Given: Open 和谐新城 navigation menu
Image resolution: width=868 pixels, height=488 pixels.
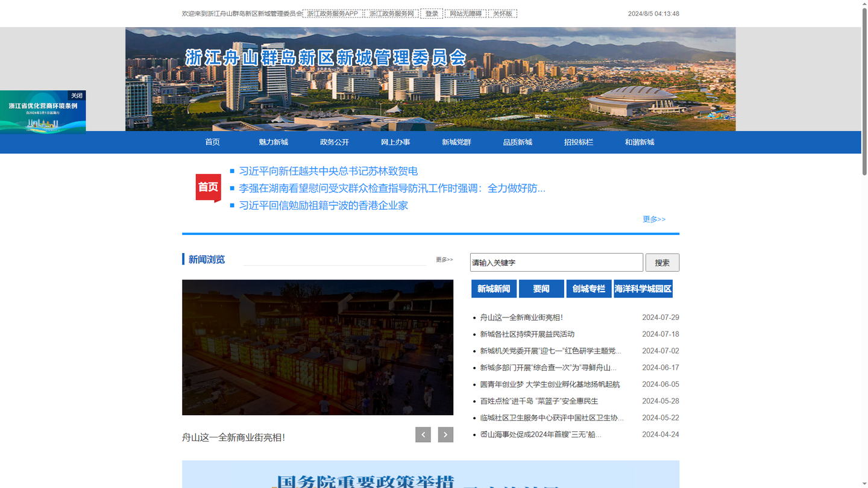Looking at the screenshot, I should (x=640, y=142).
